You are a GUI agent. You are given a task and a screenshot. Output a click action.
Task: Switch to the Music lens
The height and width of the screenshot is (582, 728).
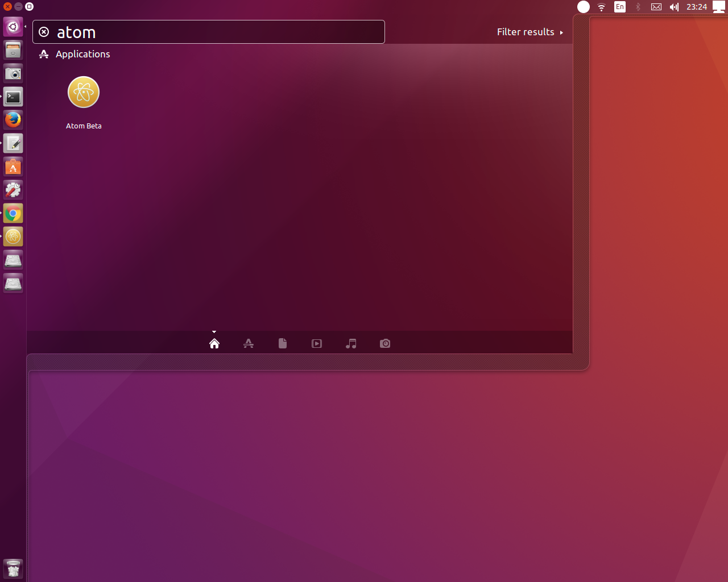(351, 343)
